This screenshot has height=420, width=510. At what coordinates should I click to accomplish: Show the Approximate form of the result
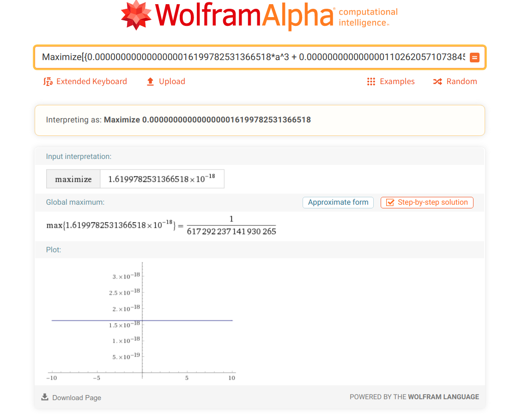(x=338, y=202)
